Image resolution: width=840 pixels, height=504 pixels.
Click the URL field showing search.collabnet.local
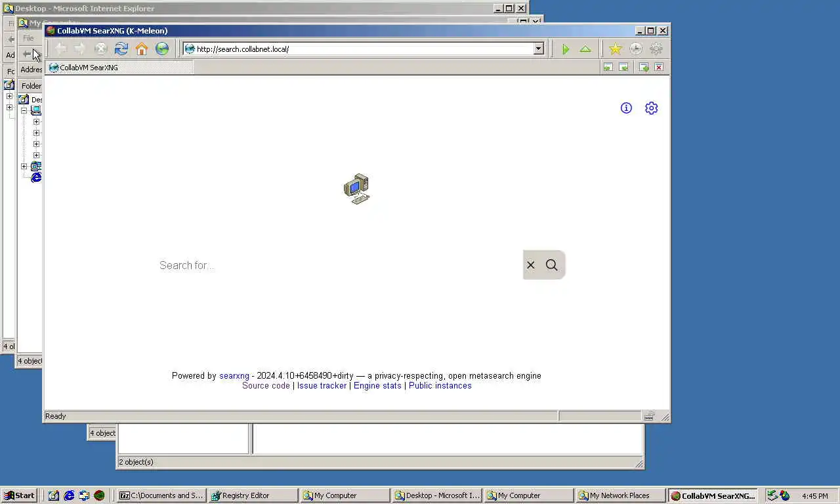pyautogui.click(x=364, y=49)
